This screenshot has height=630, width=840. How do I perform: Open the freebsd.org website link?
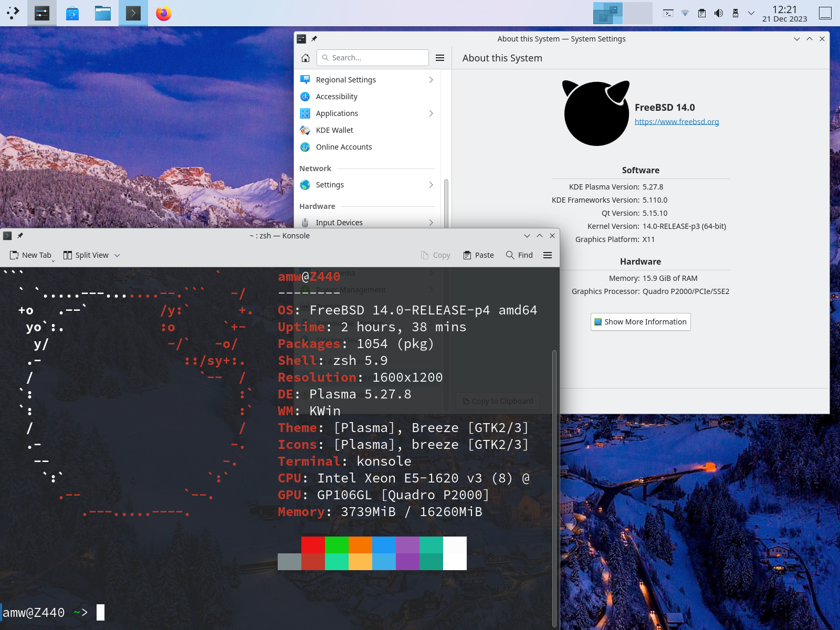point(677,122)
